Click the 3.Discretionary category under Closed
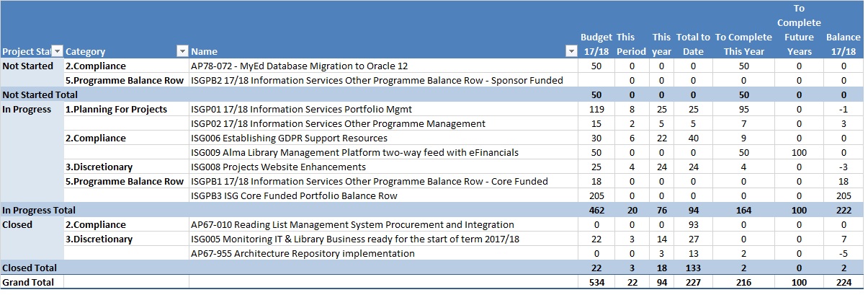Screen dimensions: 868x295 click(99, 239)
